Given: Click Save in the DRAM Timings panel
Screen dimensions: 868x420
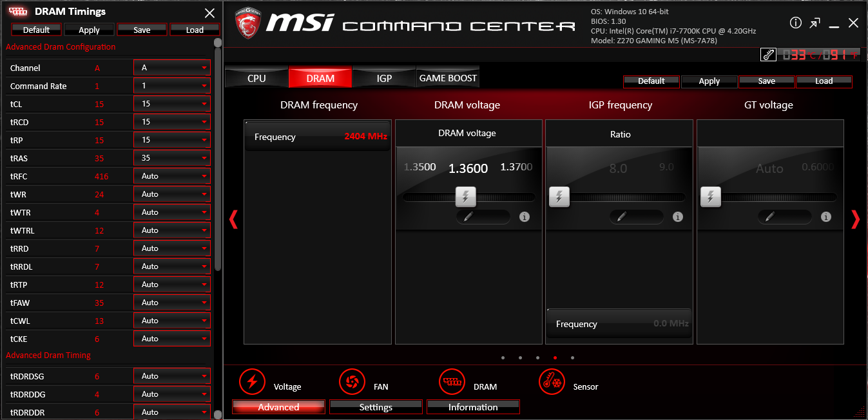Looking at the screenshot, I should tap(142, 30).
